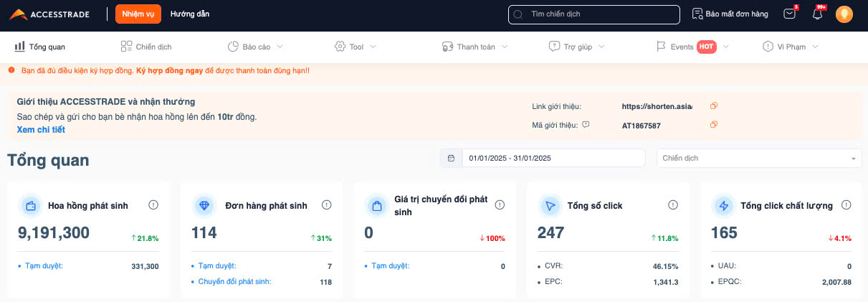The height and width of the screenshot is (302, 868).
Task: Show info for Tổng click chất lượng
Action: [x=846, y=205]
